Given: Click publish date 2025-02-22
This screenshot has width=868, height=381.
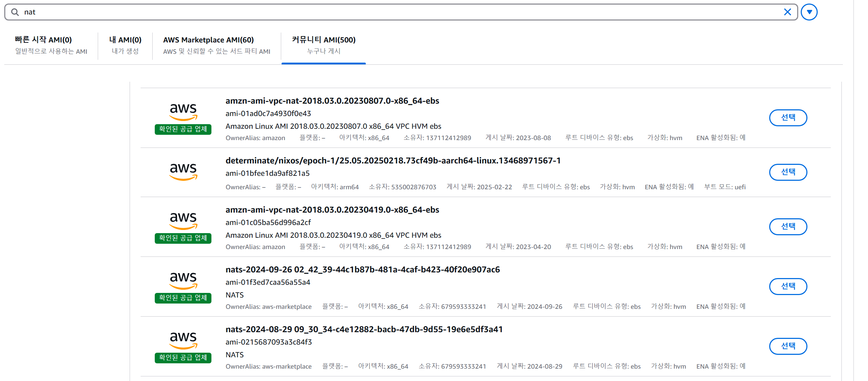Looking at the screenshot, I should pyautogui.click(x=479, y=187).
